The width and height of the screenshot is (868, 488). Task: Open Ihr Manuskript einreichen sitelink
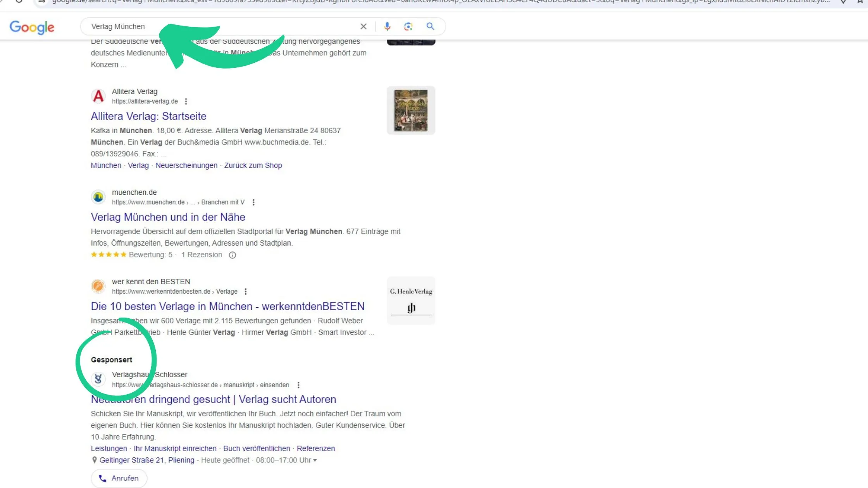[175, 448]
